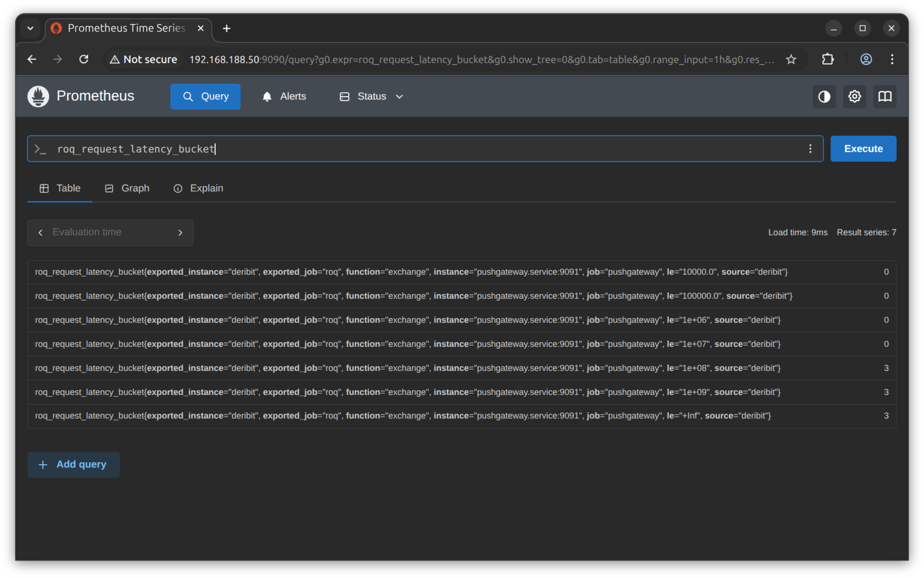Select the series row with le="1e+06"
This screenshot has width=924, height=578.
(462, 320)
